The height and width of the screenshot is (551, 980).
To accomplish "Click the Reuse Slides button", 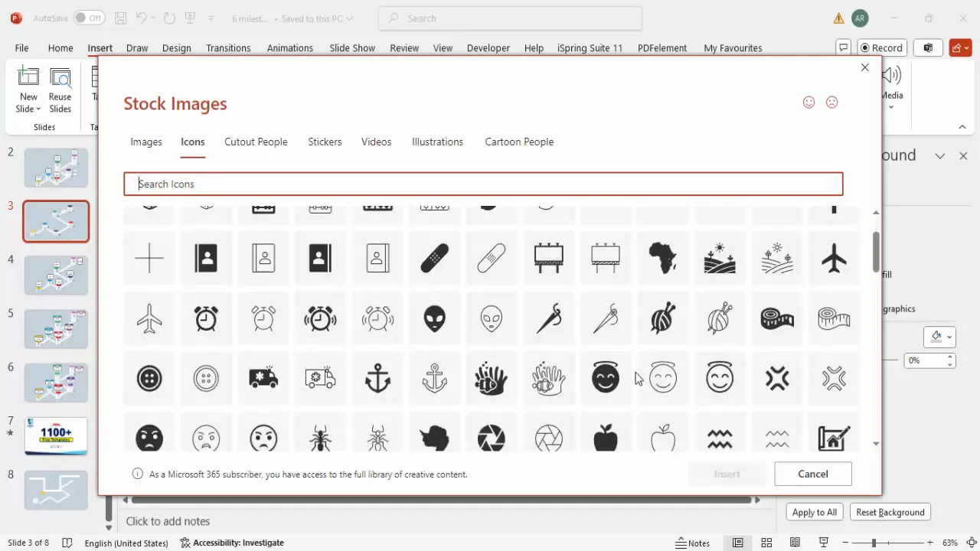I will [60, 90].
